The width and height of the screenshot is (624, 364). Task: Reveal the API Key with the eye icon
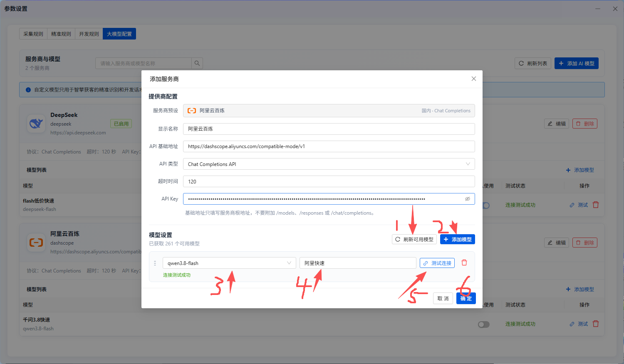[468, 199]
